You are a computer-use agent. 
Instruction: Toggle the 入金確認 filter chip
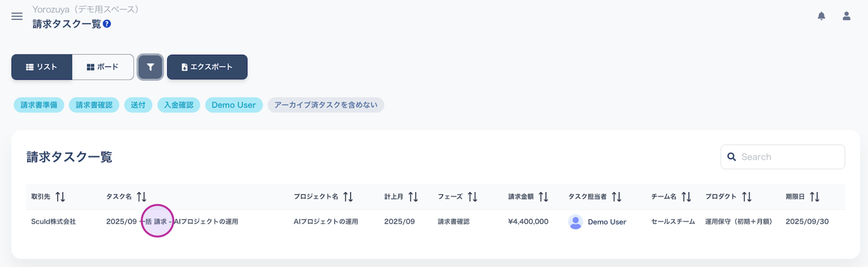point(179,105)
